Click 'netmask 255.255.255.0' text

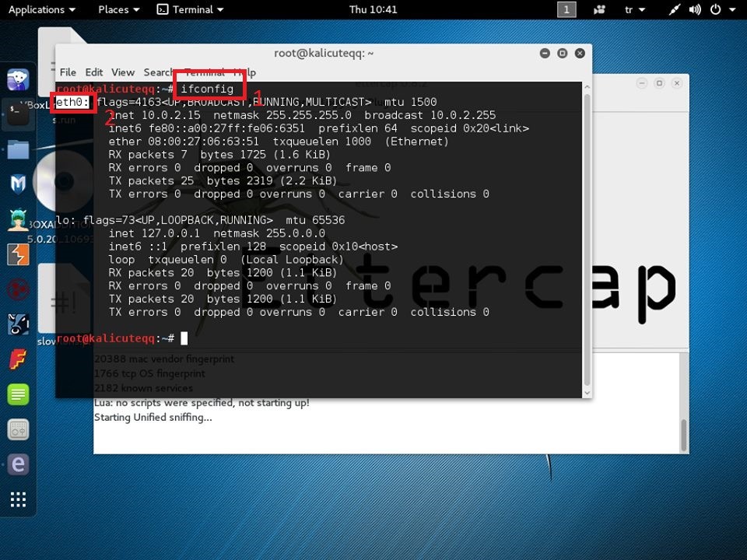282,115
